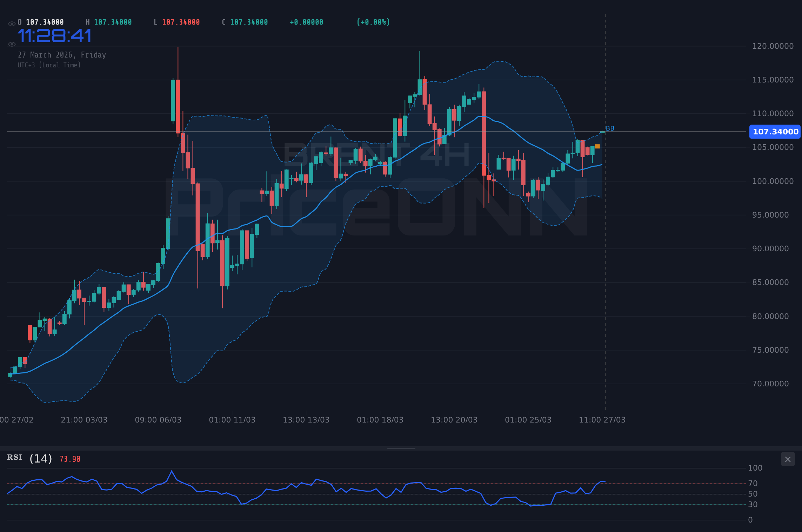Open the date display 27 March 2026, Friday

click(x=62, y=55)
